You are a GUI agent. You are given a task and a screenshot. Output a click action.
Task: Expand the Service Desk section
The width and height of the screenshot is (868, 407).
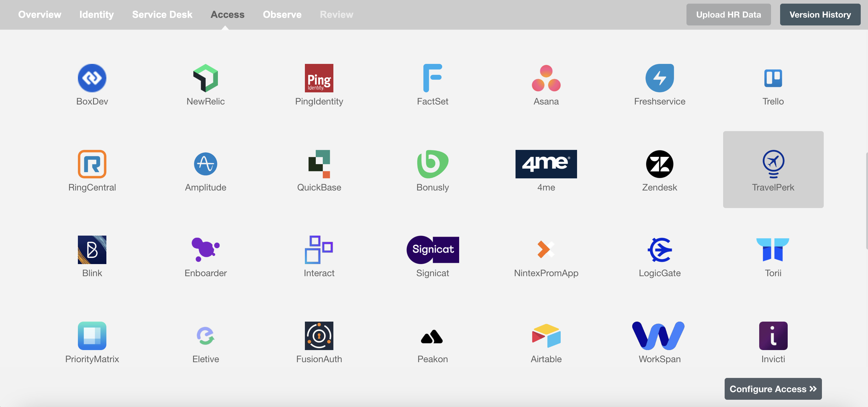(162, 14)
